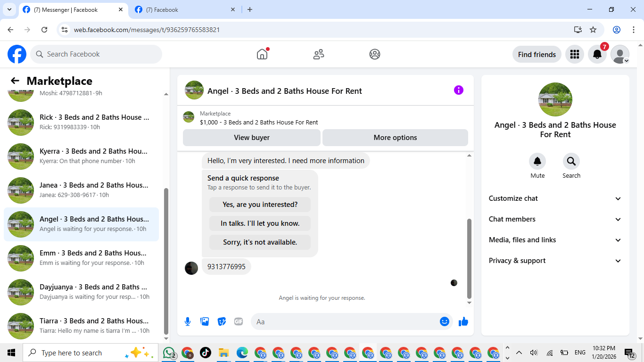
Task: Choose a sticker icon
Action: pyautogui.click(x=222, y=321)
